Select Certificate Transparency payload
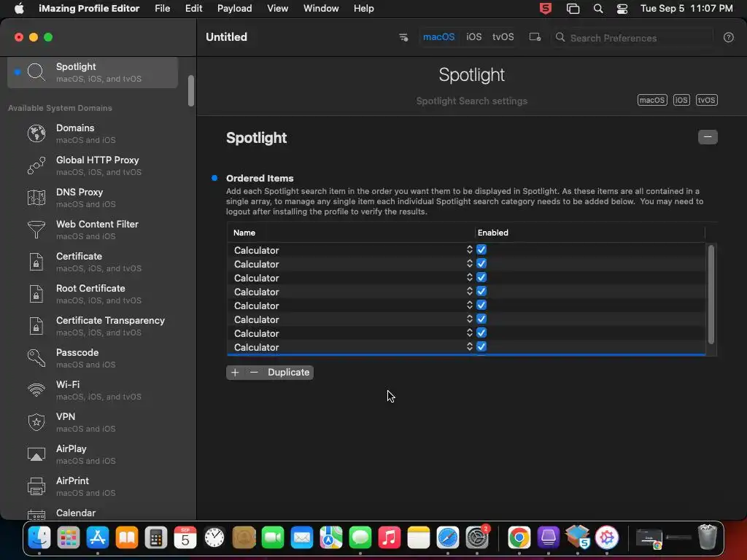This screenshot has height=560, width=747. (x=93, y=326)
